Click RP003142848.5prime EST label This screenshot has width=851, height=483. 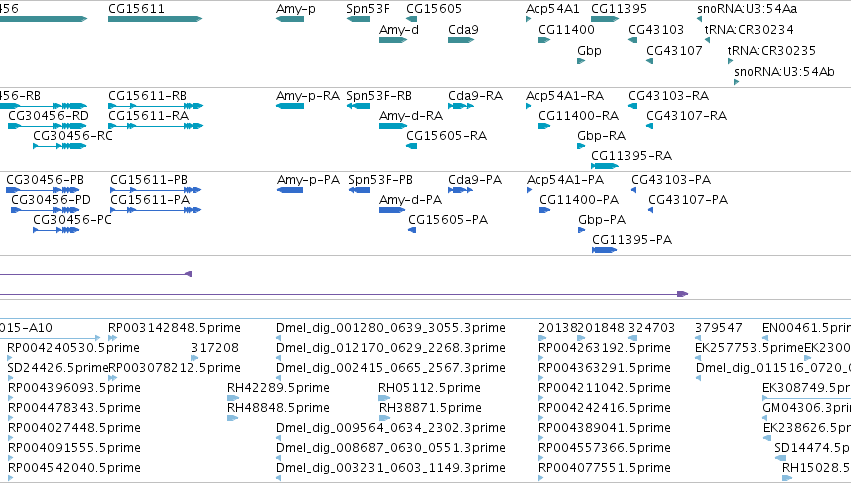click(x=174, y=328)
